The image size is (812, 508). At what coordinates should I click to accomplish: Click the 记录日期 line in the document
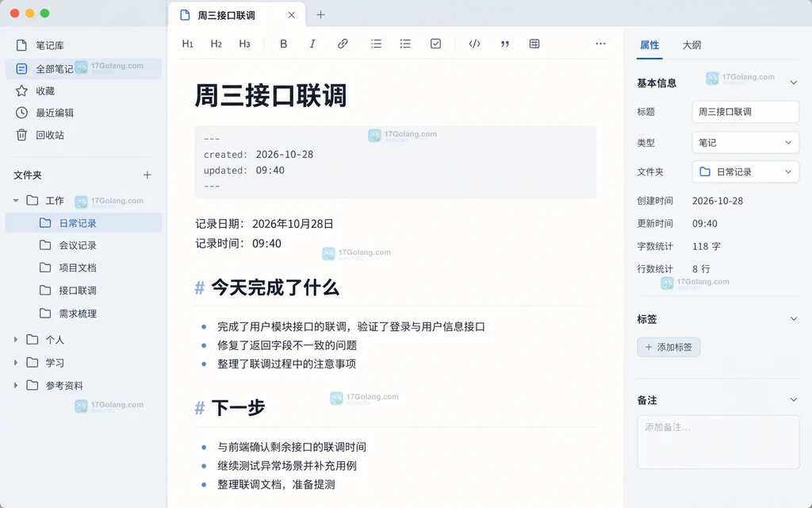(x=264, y=224)
